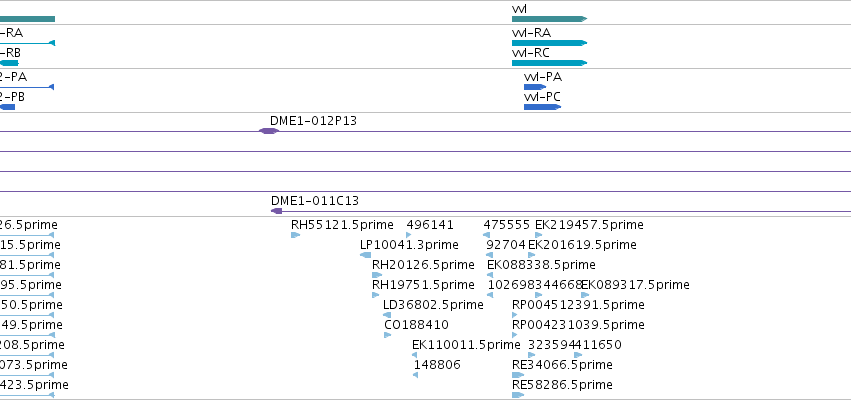Open the RP004512391.5prime label
Screen dimensions: 851x400
pyautogui.click(x=578, y=304)
